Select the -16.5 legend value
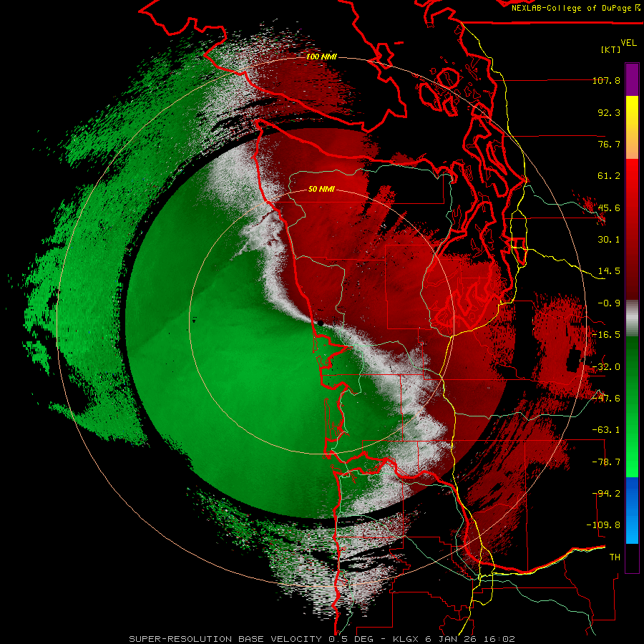Viewport: 644px width, 644px height. [x=606, y=335]
